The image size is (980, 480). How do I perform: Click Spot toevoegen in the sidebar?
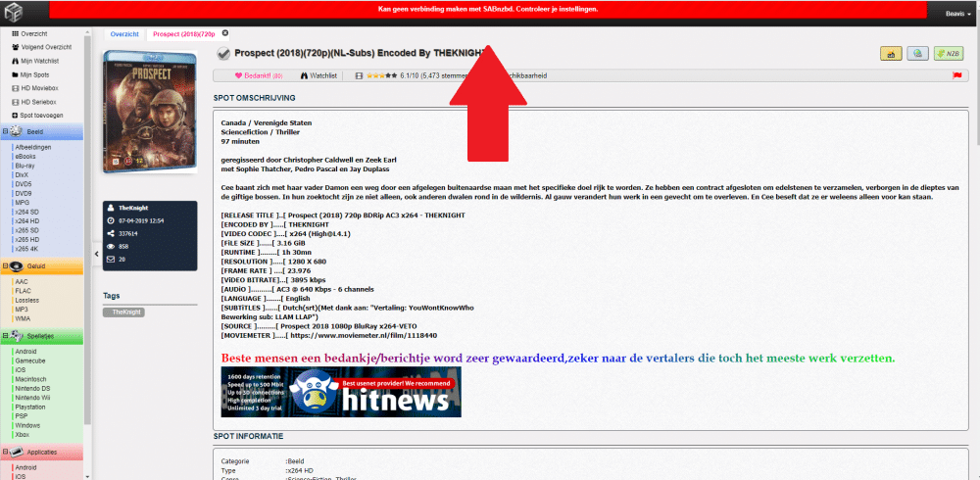[37, 116]
